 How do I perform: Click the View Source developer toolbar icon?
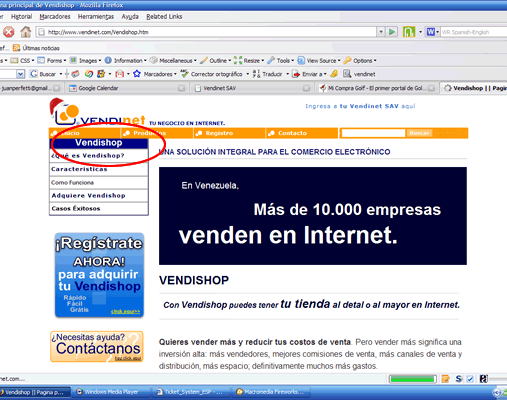(301, 60)
